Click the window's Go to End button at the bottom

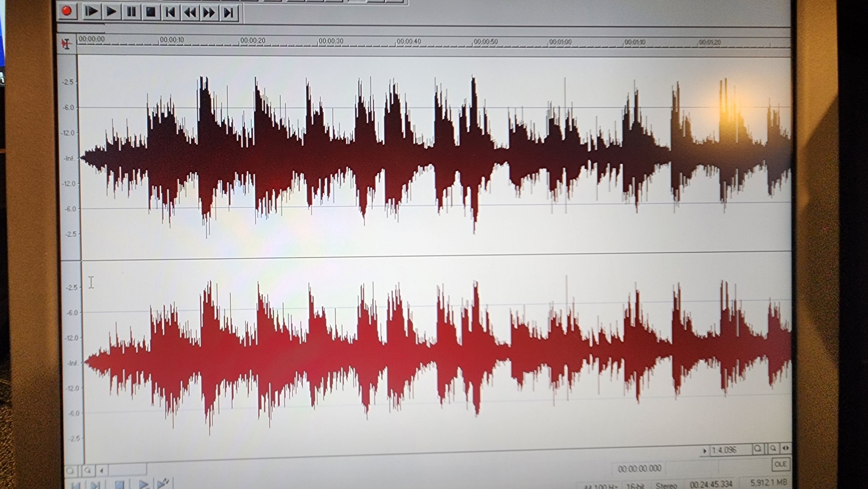click(x=96, y=485)
